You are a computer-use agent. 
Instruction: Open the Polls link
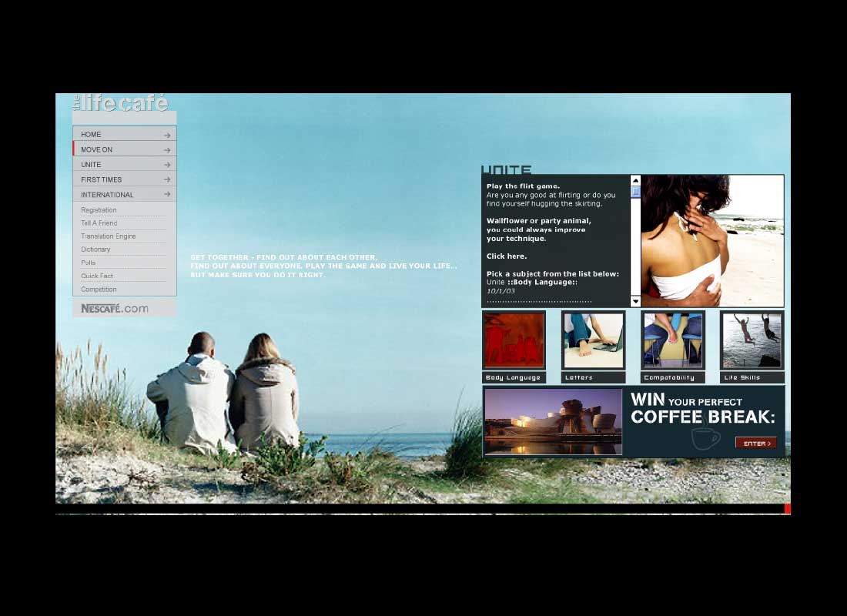[88, 263]
